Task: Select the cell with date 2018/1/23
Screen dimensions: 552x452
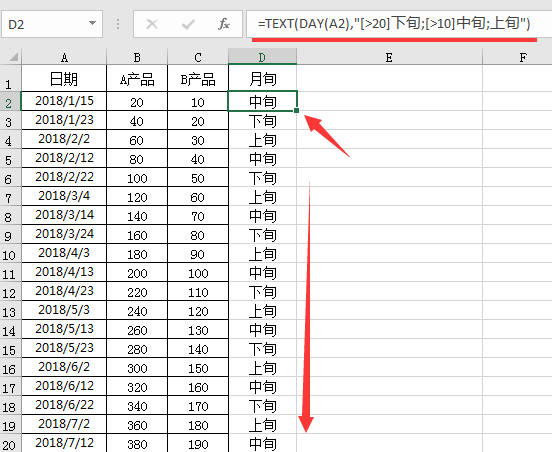Action: pos(64,120)
